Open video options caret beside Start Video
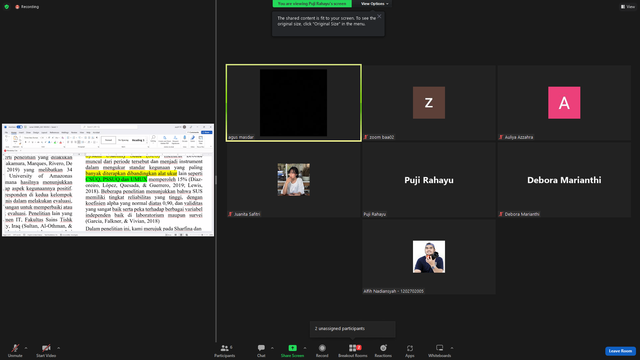 click(x=58, y=348)
